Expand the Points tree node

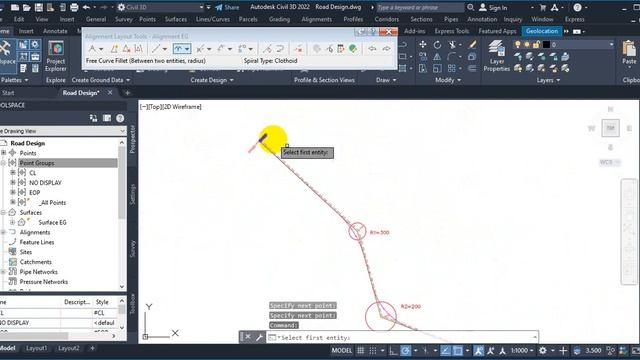click(x=4, y=153)
